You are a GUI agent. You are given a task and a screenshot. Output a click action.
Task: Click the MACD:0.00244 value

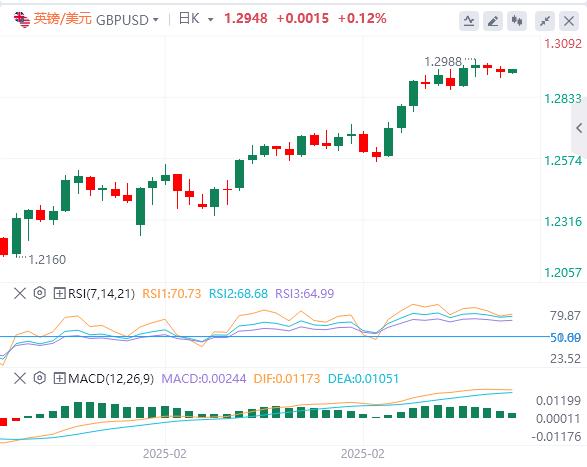[204, 379]
